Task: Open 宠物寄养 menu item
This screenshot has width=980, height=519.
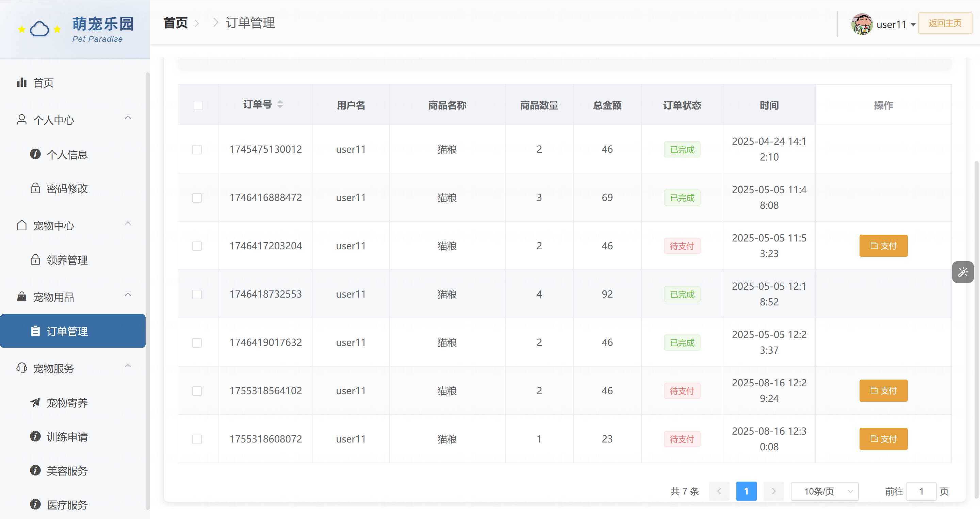Action: pyautogui.click(x=73, y=403)
